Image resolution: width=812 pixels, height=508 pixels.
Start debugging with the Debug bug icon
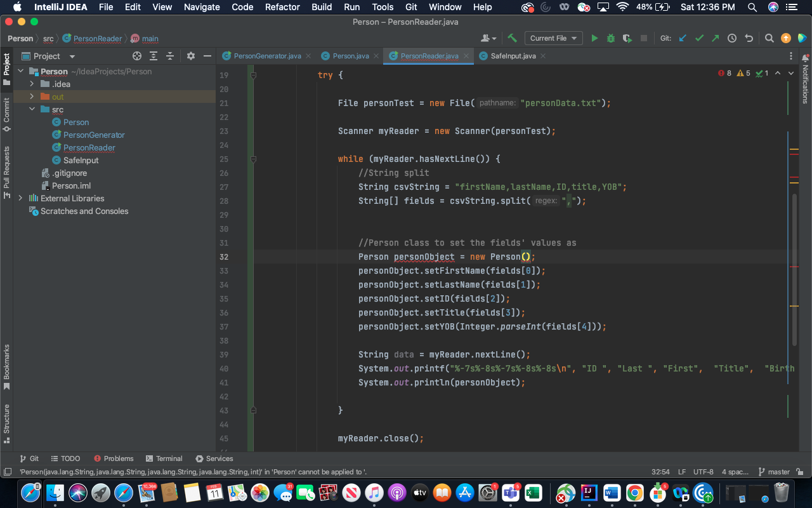point(610,37)
